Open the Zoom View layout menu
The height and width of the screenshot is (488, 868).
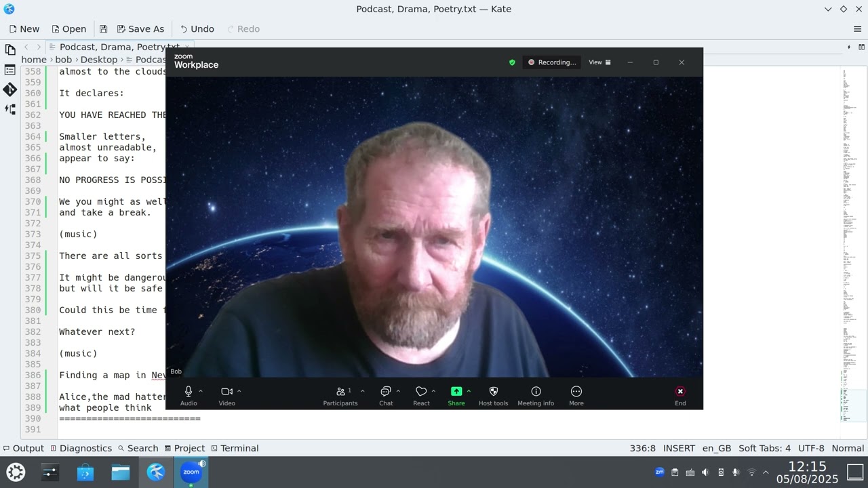599,62
